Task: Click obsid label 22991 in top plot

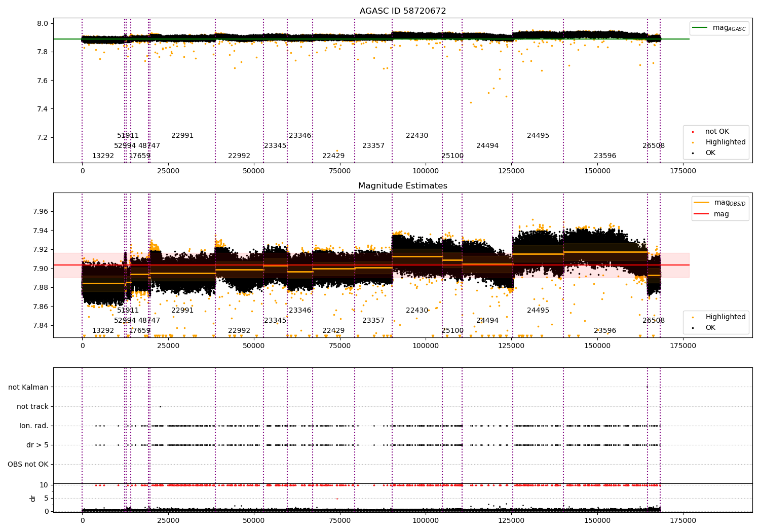Action: click(x=182, y=136)
